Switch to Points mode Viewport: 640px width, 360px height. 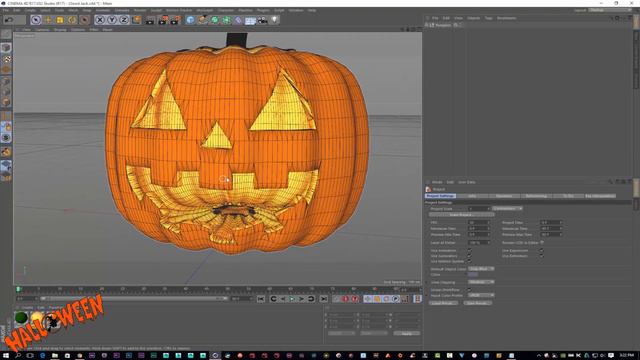tap(6, 81)
